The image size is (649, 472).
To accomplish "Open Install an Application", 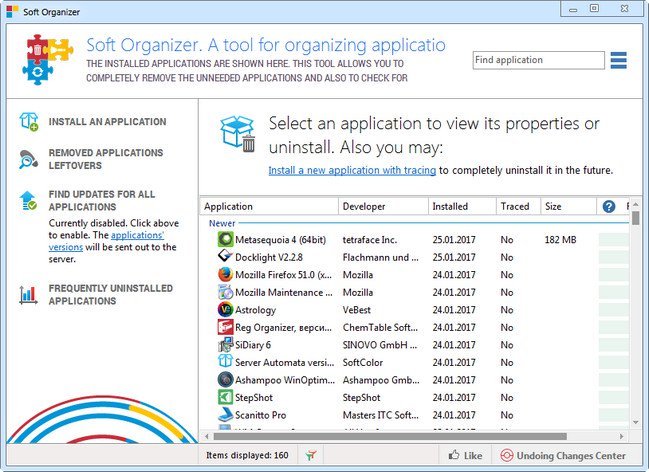I will pos(108,122).
